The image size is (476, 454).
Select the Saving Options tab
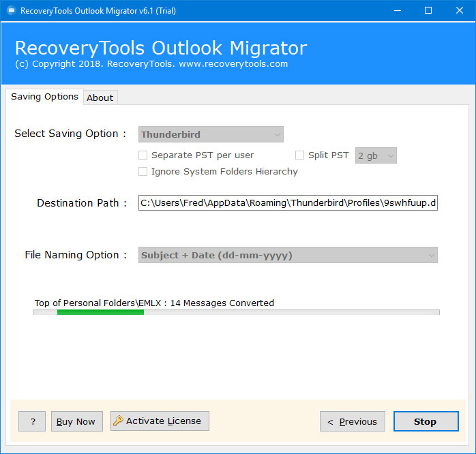(44, 97)
